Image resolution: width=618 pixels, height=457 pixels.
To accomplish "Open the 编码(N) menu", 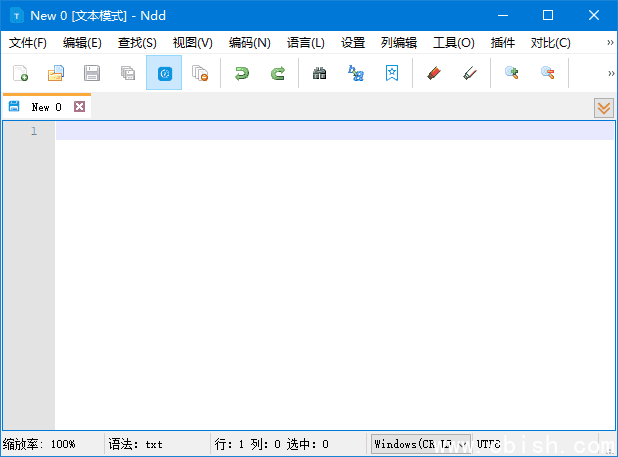I will (x=249, y=43).
